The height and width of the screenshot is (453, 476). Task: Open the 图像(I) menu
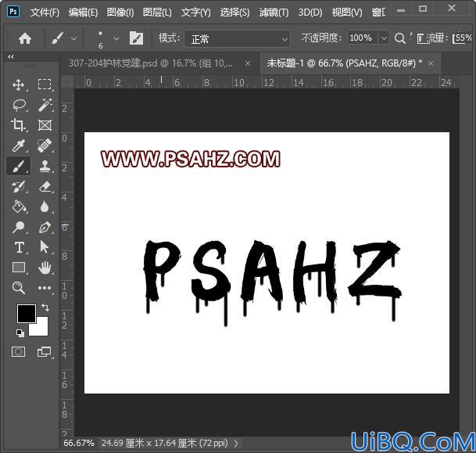point(120,13)
